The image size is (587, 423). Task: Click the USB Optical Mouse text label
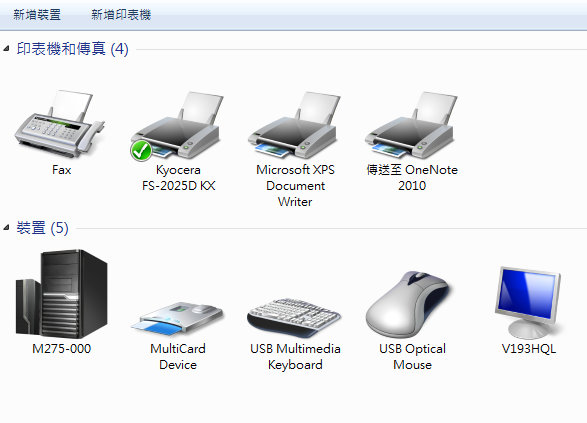click(412, 357)
